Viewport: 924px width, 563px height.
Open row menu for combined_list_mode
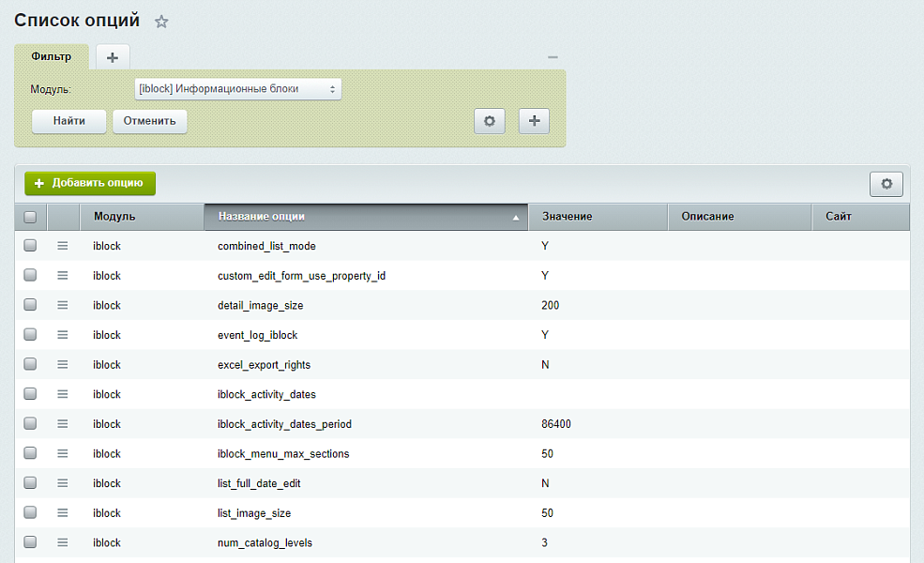point(63,246)
